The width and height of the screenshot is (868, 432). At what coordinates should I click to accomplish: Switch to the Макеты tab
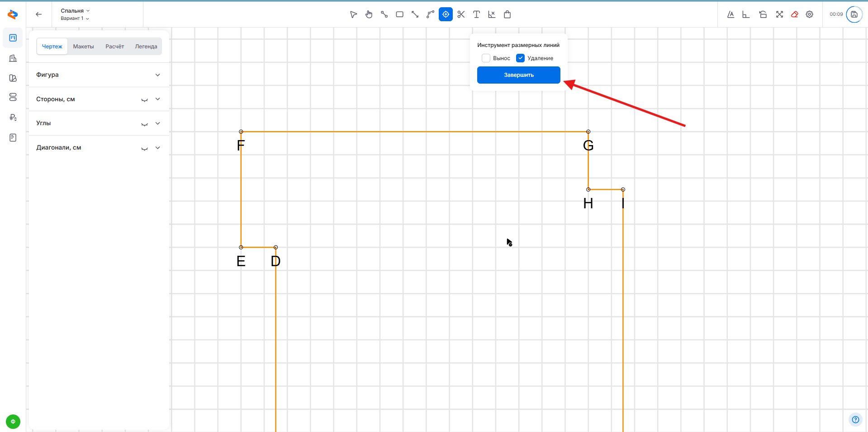83,47
